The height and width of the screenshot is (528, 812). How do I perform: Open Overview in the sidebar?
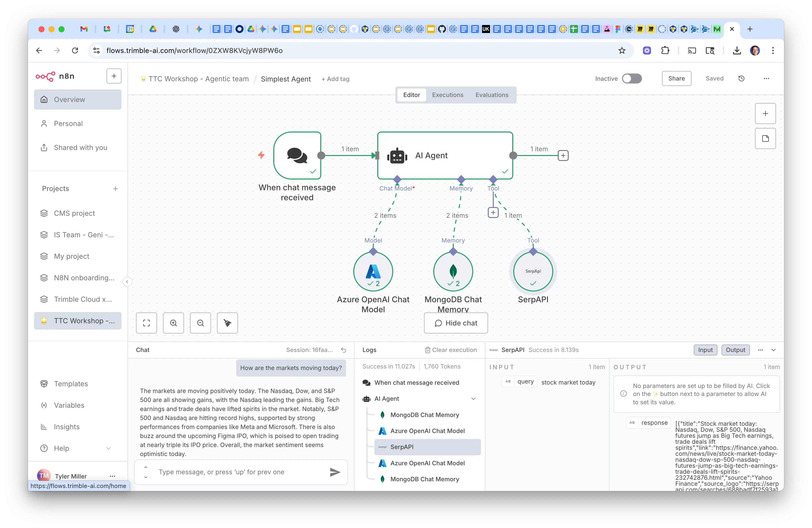[x=77, y=99]
